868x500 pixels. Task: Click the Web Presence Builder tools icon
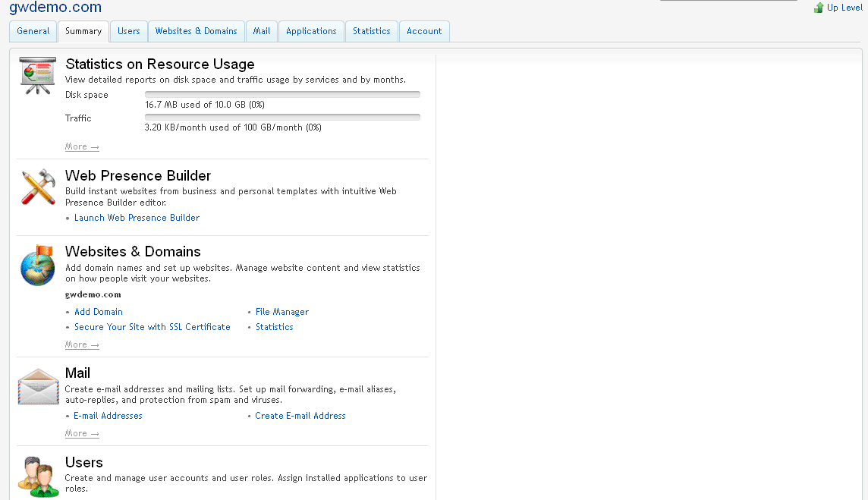[x=38, y=187]
